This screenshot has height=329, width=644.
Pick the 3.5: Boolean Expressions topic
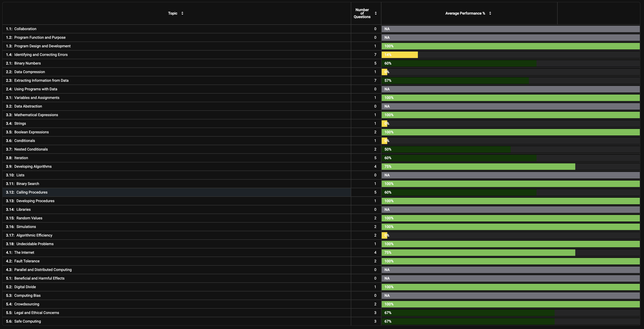coord(28,131)
